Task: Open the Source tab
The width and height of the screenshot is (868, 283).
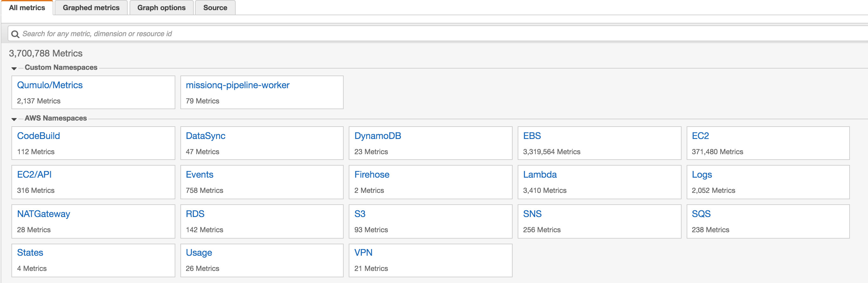Action: click(215, 8)
